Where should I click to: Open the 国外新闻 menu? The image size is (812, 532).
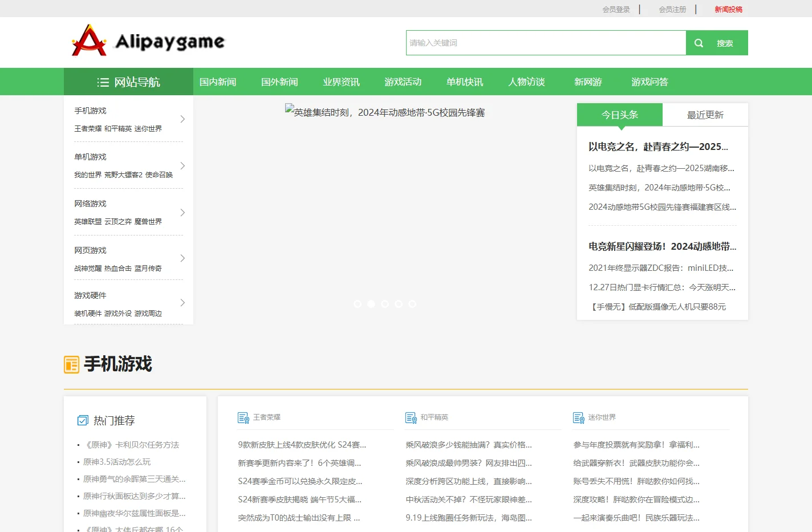pyautogui.click(x=279, y=82)
